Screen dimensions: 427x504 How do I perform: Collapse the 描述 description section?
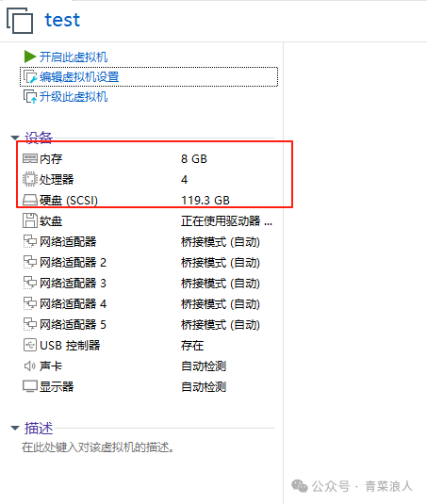click(15, 428)
